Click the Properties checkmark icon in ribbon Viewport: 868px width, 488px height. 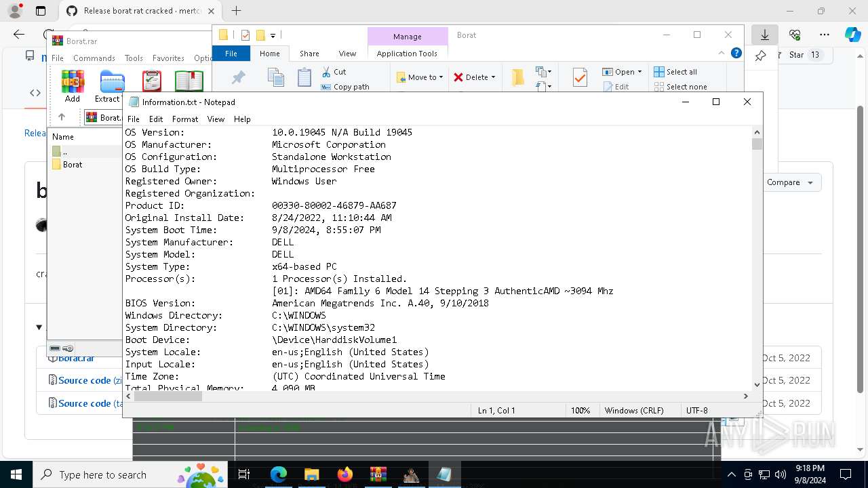pos(580,78)
